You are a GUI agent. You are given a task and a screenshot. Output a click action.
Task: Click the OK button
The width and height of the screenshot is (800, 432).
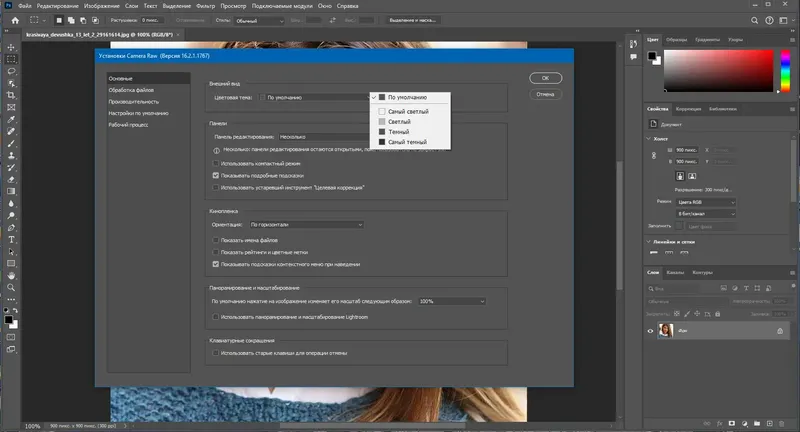pos(544,77)
